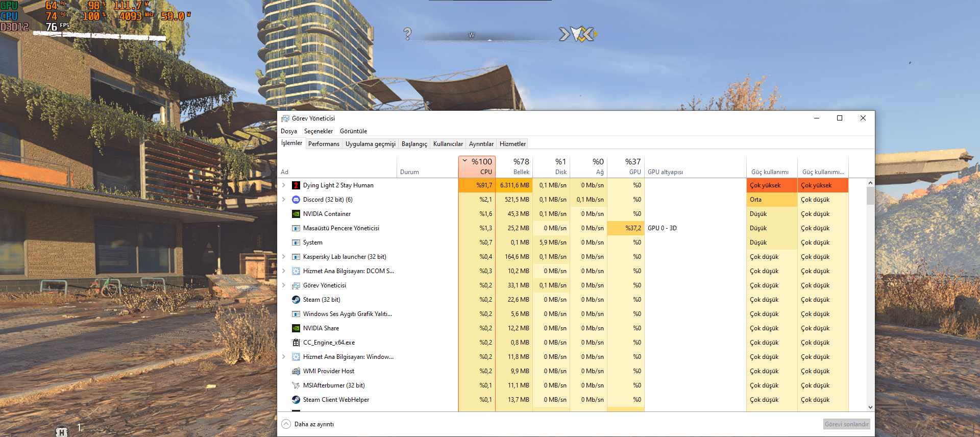Click the circled arrow beside Daha az ayrıntı
Image resolution: width=980 pixels, height=437 pixels.
286,424
